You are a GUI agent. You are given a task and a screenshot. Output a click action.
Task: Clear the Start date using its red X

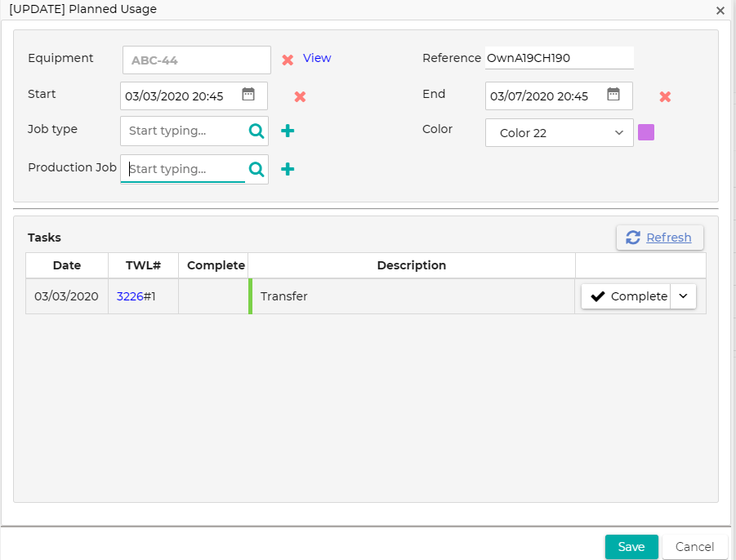[300, 97]
